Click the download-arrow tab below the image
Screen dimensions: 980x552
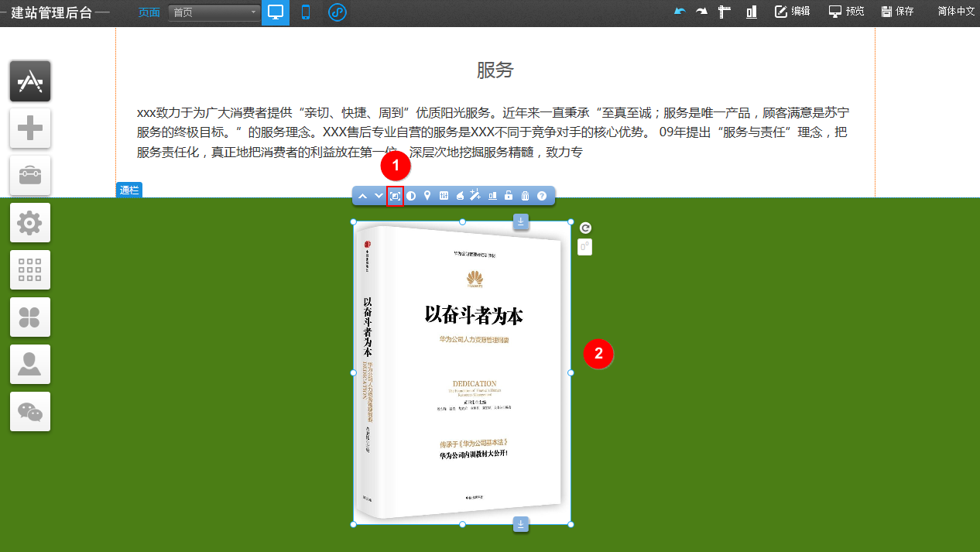[521, 524]
